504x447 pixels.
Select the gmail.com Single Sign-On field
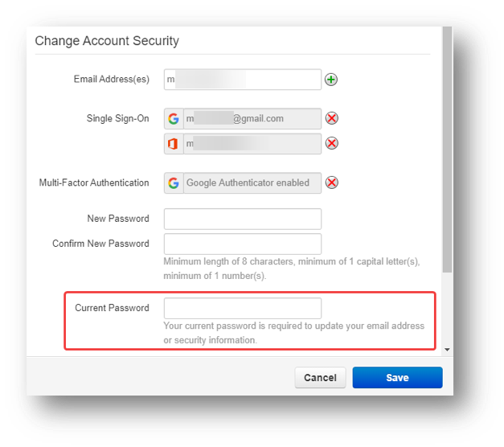252,119
